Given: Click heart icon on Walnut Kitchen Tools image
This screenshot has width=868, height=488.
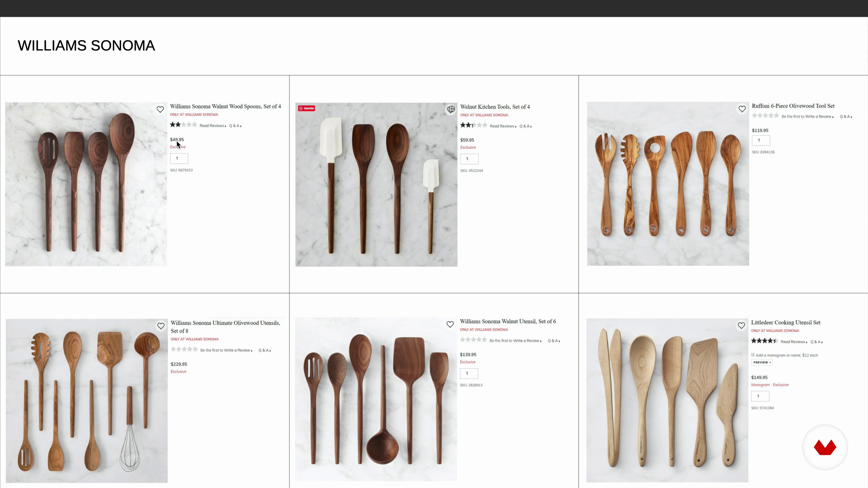Looking at the screenshot, I should pos(451,109).
